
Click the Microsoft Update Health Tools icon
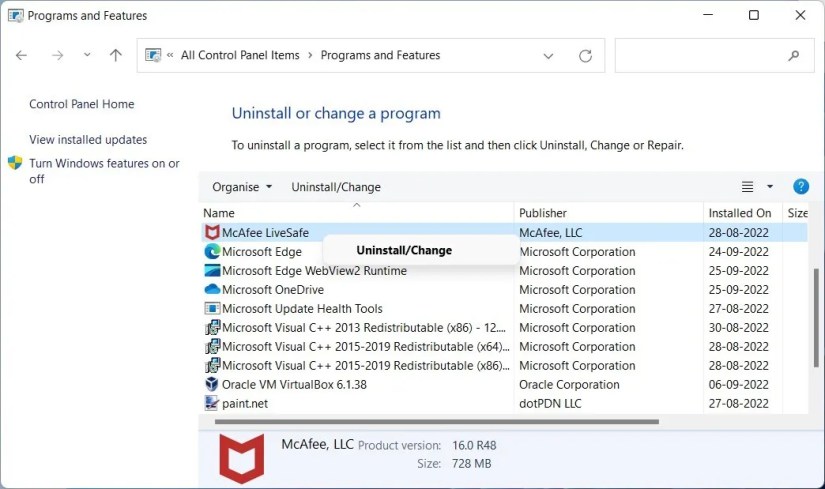[x=212, y=308]
